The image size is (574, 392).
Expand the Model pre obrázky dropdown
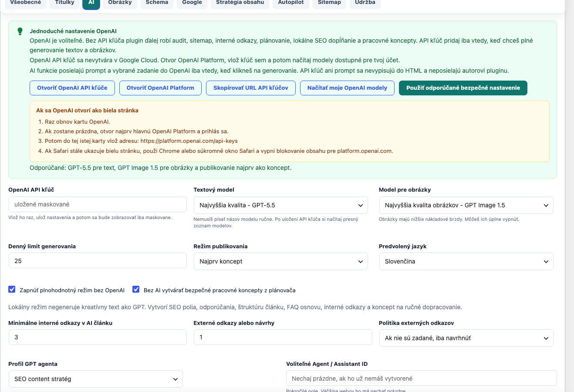[466, 205]
